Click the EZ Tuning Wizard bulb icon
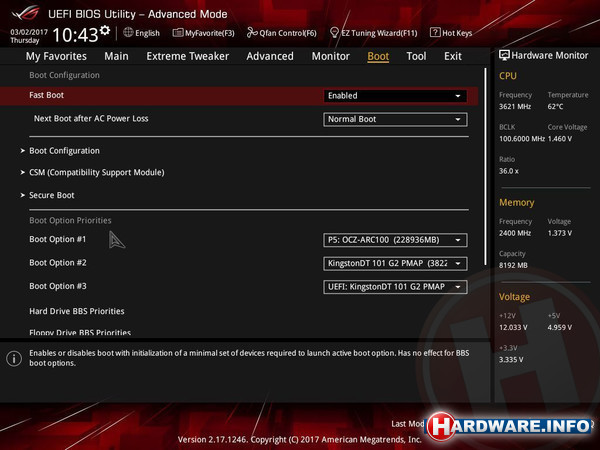Viewport: 600px width, 450px height. click(x=334, y=33)
